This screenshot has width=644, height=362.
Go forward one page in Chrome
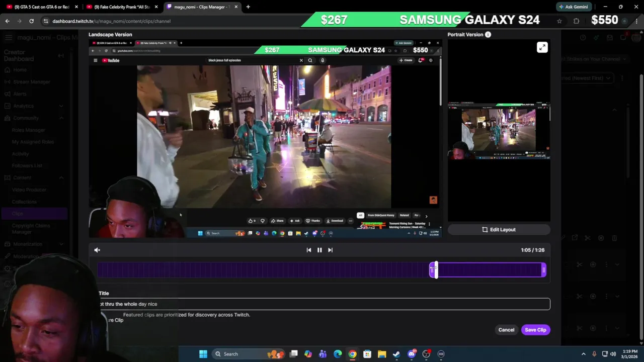click(x=19, y=21)
